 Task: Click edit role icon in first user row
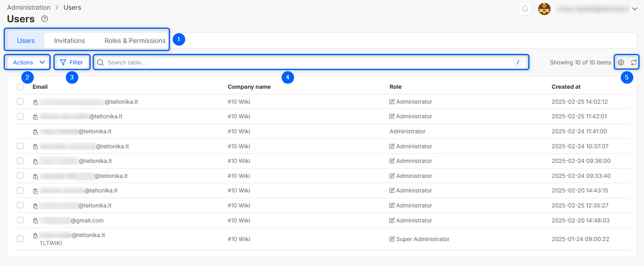pyautogui.click(x=392, y=102)
